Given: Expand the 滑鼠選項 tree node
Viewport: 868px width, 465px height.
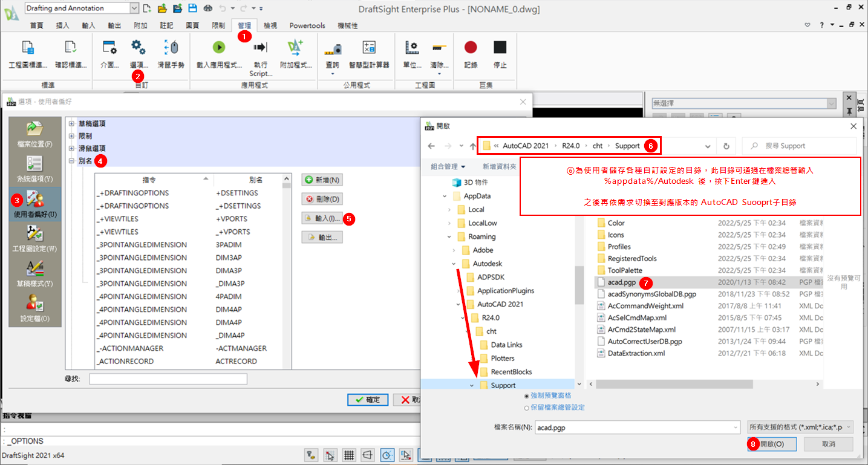Looking at the screenshot, I should point(71,148).
